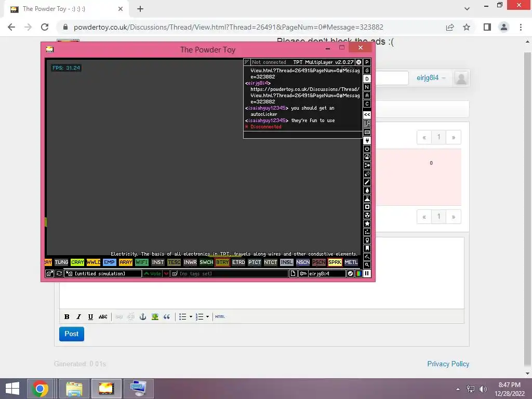Open simulation options checkmark icon
The width and height of the screenshot is (532, 399).
pyautogui.click(x=351, y=273)
